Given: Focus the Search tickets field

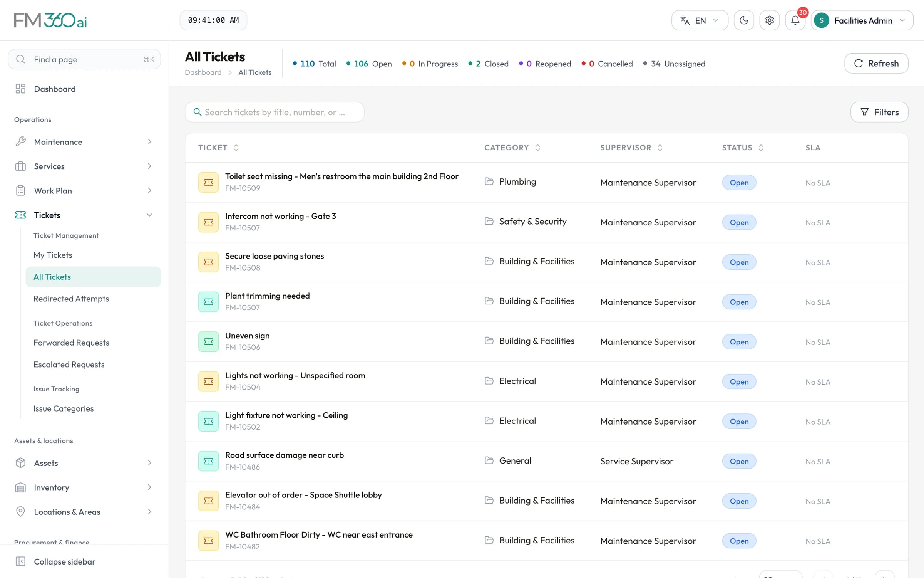Looking at the screenshot, I should (275, 112).
